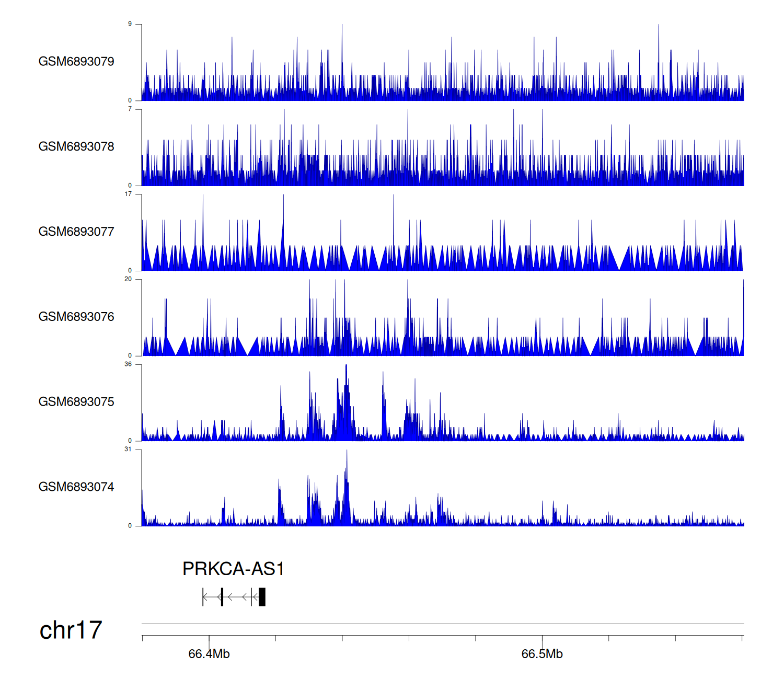Image resolution: width=784 pixels, height=690 pixels.
Task: Click the y-axis maximum value 31
Action: click(128, 450)
